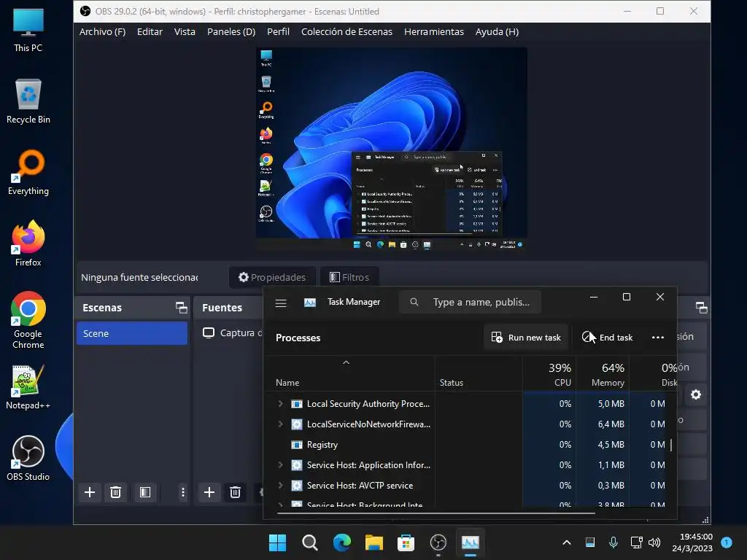
Task: Add a new scene with the plus button
Action: point(90,492)
